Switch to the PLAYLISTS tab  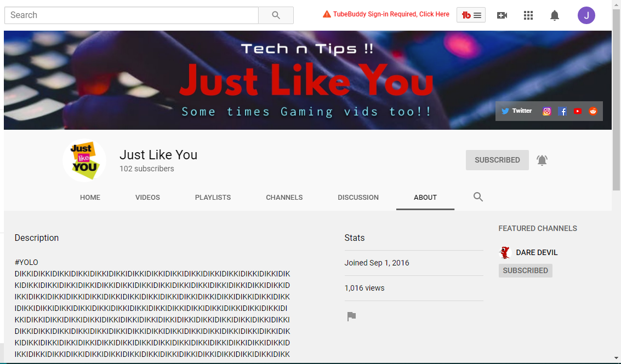pyautogui.click(x=213, y=198)
